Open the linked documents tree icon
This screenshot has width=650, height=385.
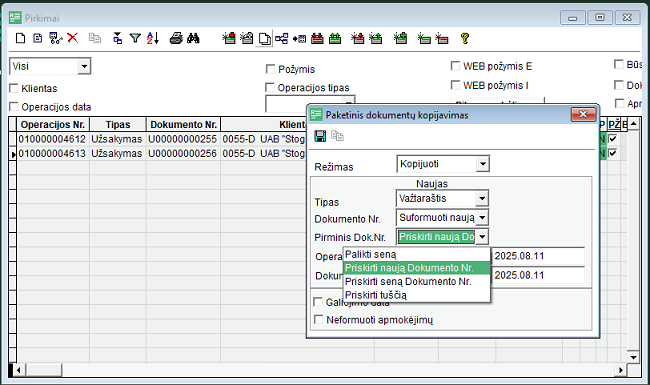(281, 39)
